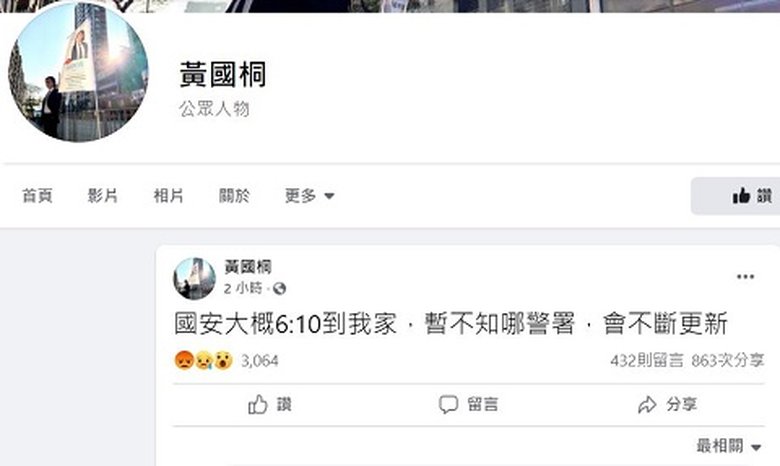Expand the 更多 dropdown menu
Screen dimensions: 780x466
point(309,196)
